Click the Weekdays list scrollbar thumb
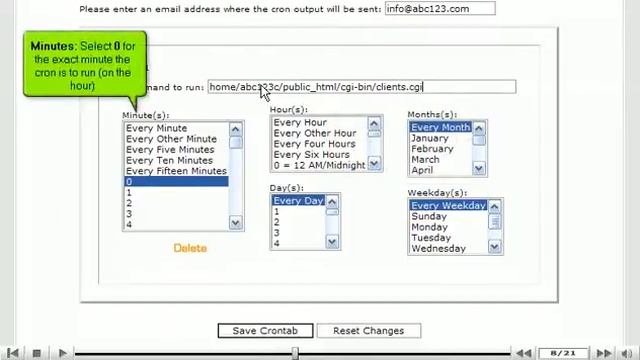This screenshot has width=640, height=360. 495,222
